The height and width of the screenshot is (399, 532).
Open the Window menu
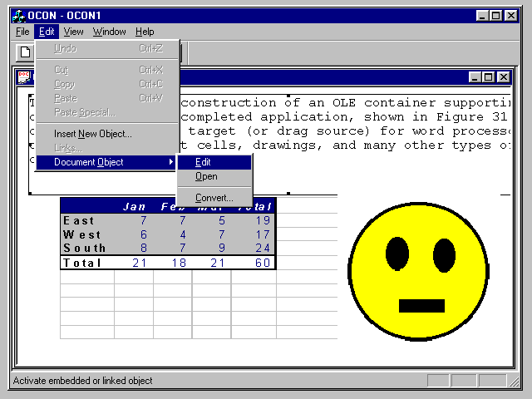tap(109, 32)
